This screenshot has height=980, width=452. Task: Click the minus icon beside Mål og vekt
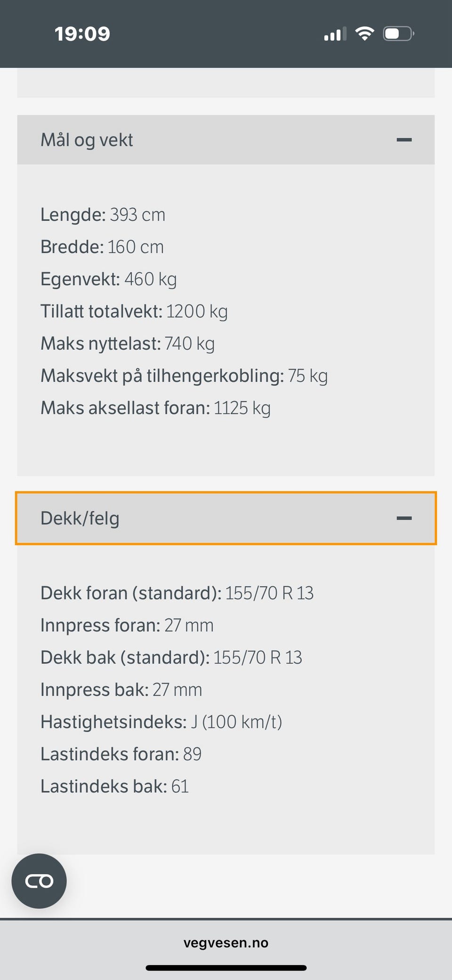click(x=404, y=140)
